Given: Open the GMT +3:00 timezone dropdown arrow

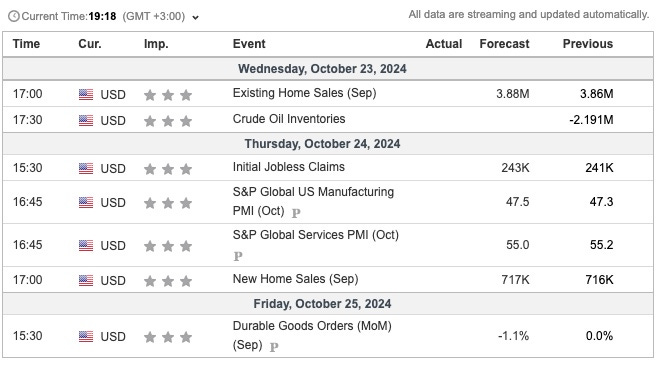Looking at the screenshot, I should tap(195, 18).
